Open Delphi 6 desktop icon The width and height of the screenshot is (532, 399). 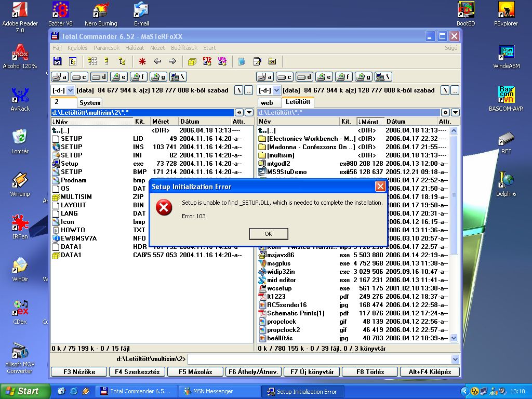point(506,184)
